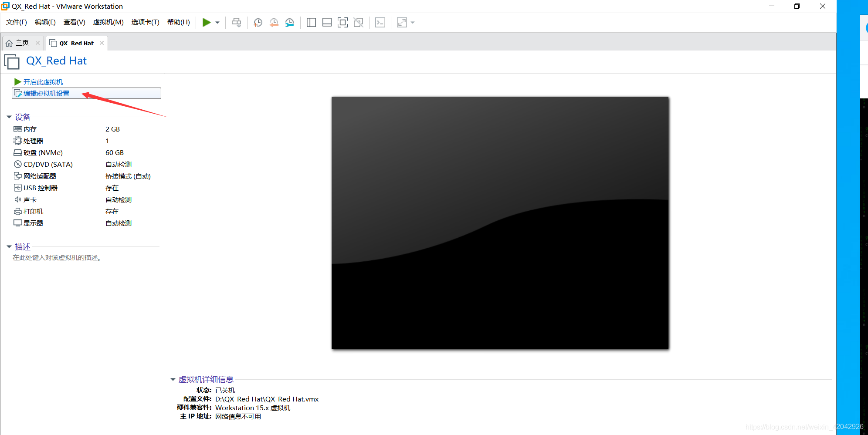Open the 编辑(E) menu
This screenshot has height=435, width=868.
click(x=45, y=22)
